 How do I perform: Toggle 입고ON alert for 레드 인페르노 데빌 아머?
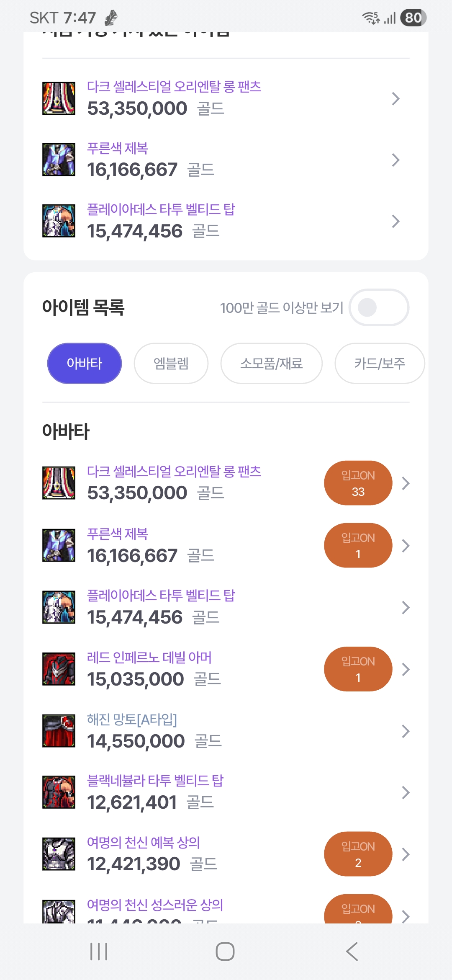[358, 669]
